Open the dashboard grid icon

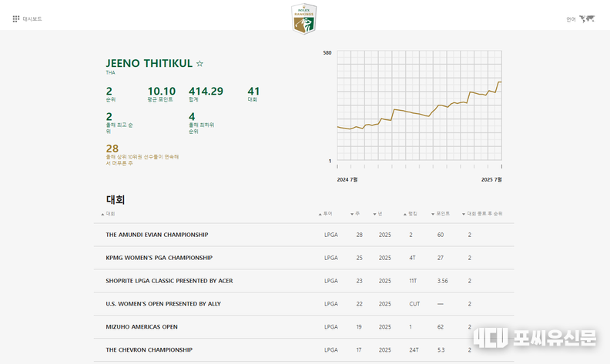pyautogui.click(x=16, y=18)
